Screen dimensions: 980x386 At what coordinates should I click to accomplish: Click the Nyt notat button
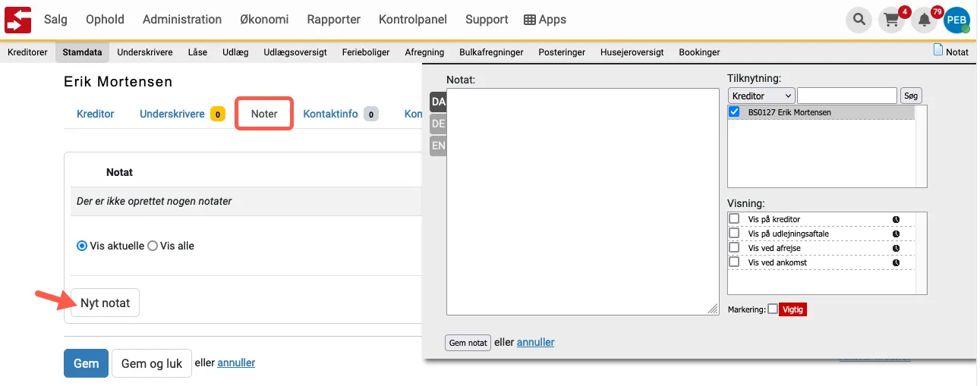(x=105, y=303)
